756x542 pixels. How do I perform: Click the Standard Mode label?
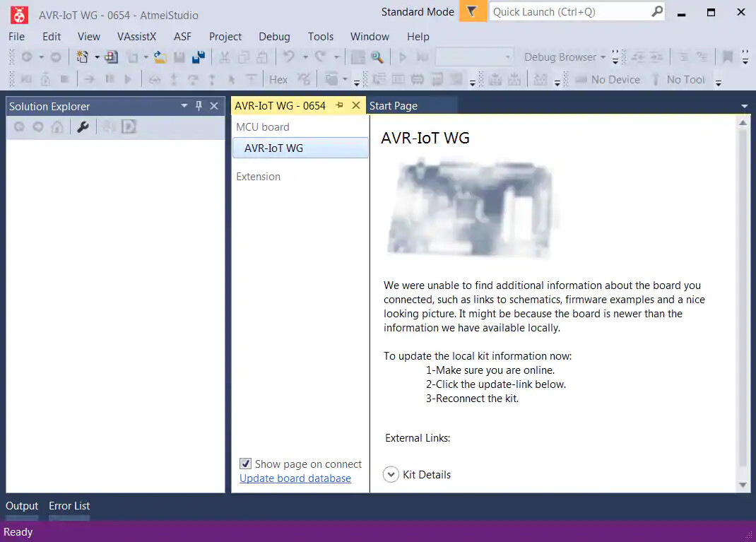click(418, 11)
